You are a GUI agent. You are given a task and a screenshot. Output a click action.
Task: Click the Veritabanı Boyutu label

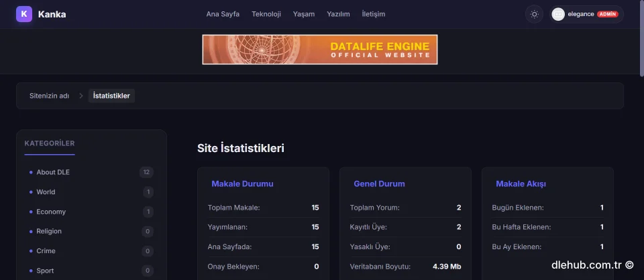(380, 267)
